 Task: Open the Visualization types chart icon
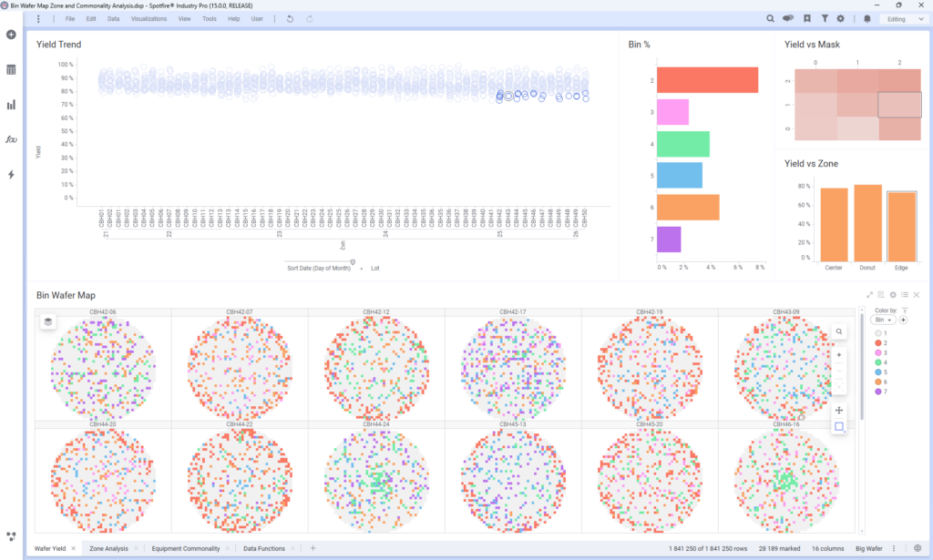[x=11, y=105]
